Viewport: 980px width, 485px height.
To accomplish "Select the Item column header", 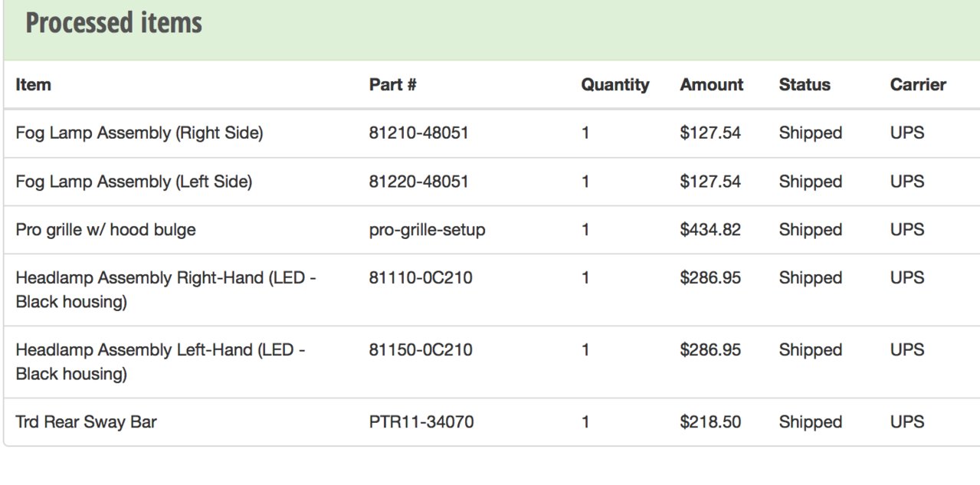I will pos(33,84).
